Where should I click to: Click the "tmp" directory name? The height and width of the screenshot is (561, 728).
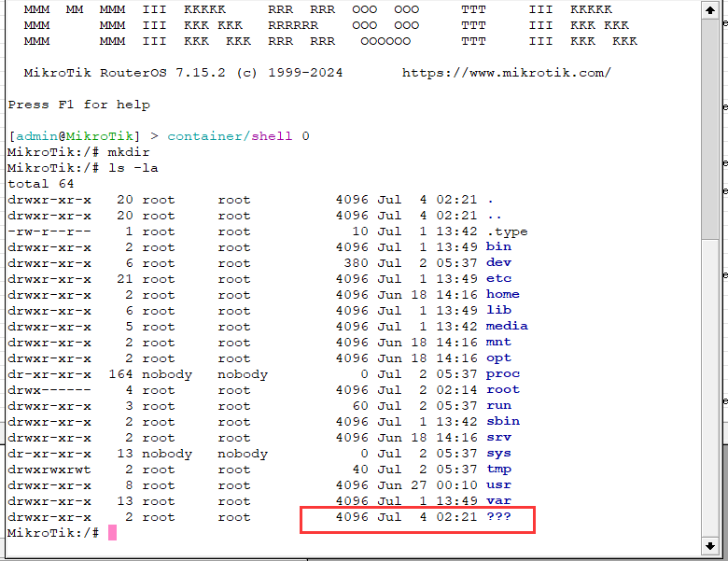point(498,469)
